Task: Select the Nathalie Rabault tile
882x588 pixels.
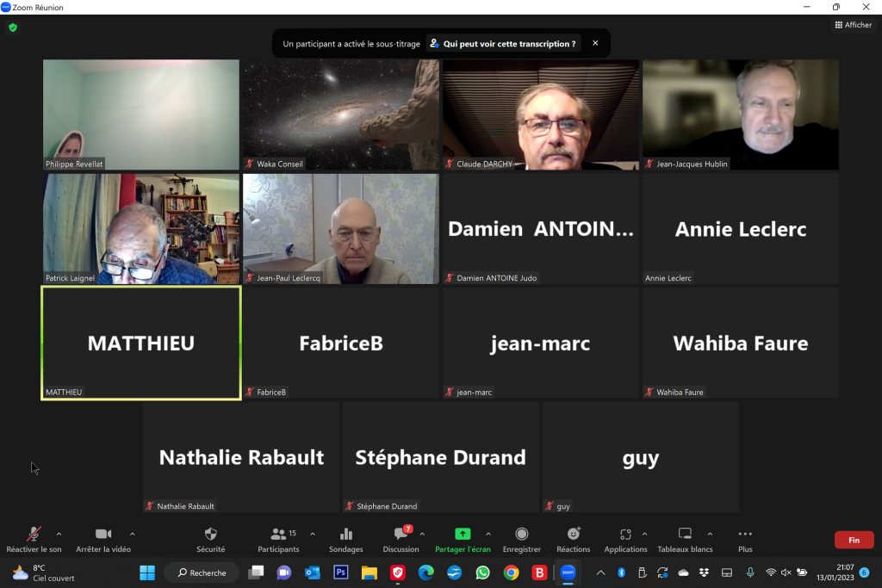Action: point(241,457)
